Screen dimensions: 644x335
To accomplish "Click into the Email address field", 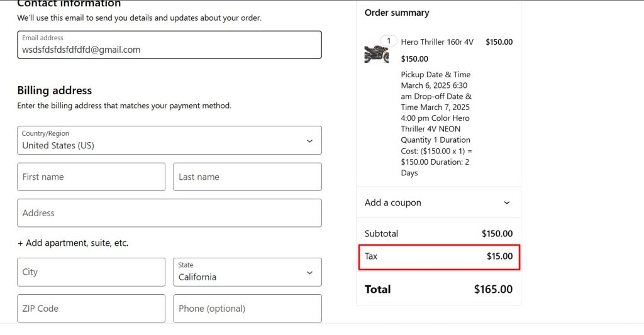I will click(x=169, y=45).
